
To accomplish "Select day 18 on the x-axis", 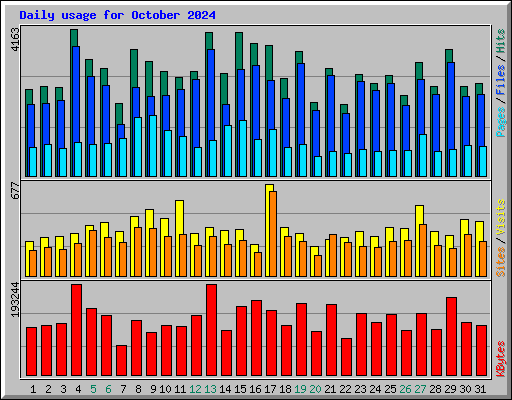I will pyautogui.click(x=285, y=389).
